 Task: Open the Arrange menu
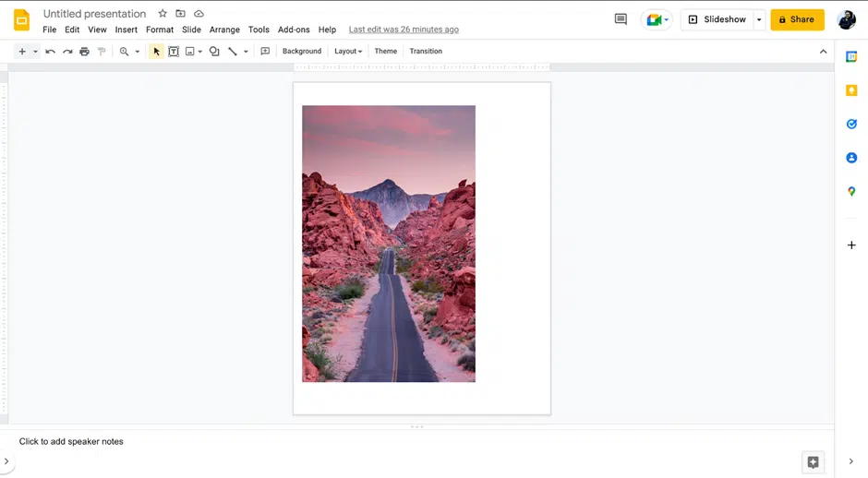pyautogui.click(x=224, y=30)
